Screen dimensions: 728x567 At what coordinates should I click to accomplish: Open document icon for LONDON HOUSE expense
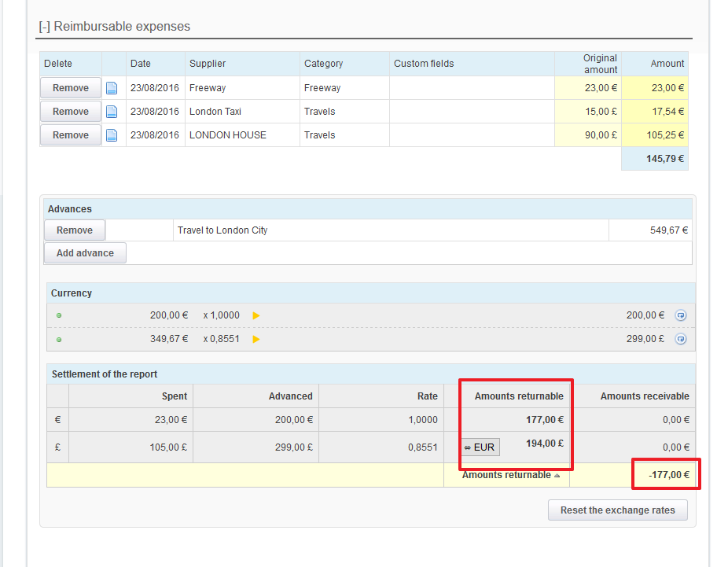click(112, 135)
